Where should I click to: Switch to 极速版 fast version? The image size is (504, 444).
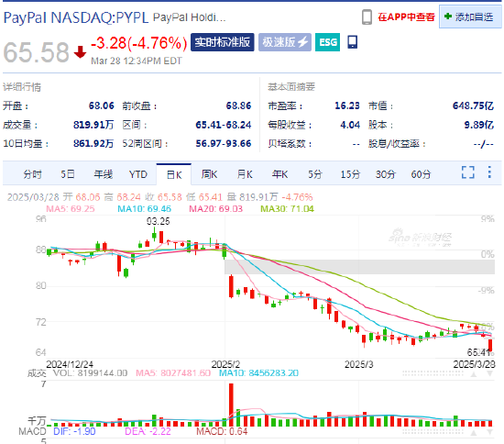pyautogui.click(x=285, y=42)
